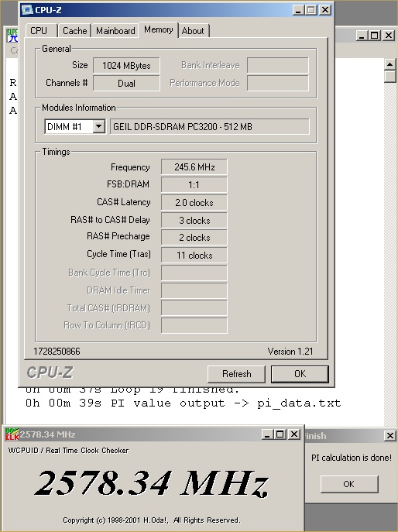This screenshot has height=532, width=398.
Task: Click the CAS# Latency value 2.0 clocks
Action: 194,203
